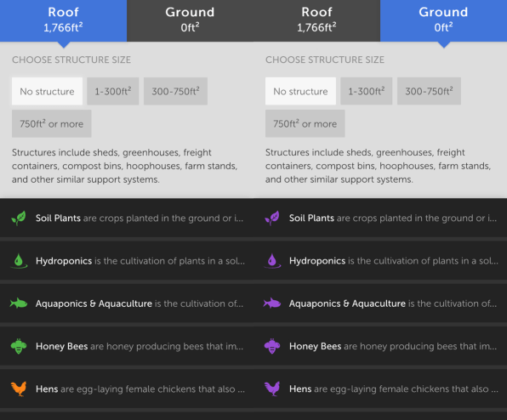Select 300-750ft² structure size in right panel

point(429,91)
